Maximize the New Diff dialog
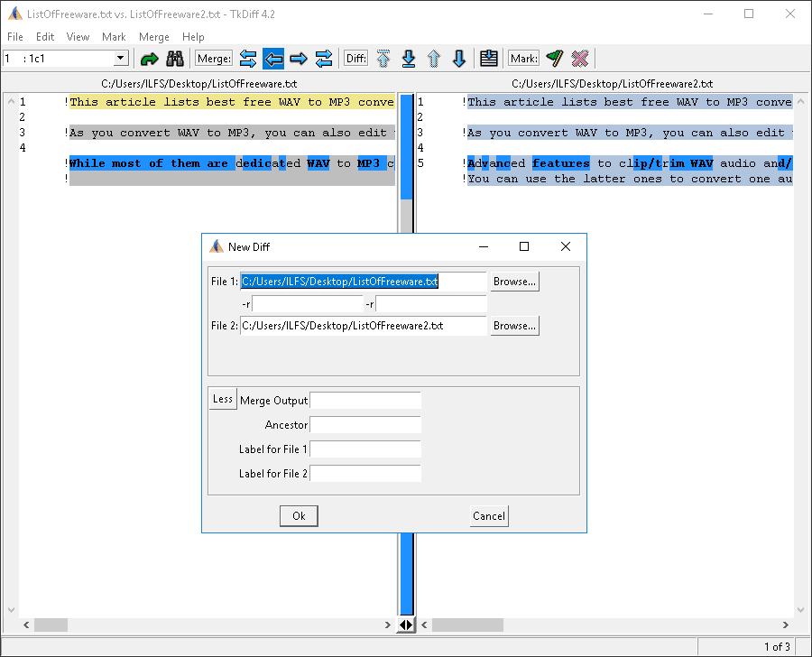 tap(524, 246)
